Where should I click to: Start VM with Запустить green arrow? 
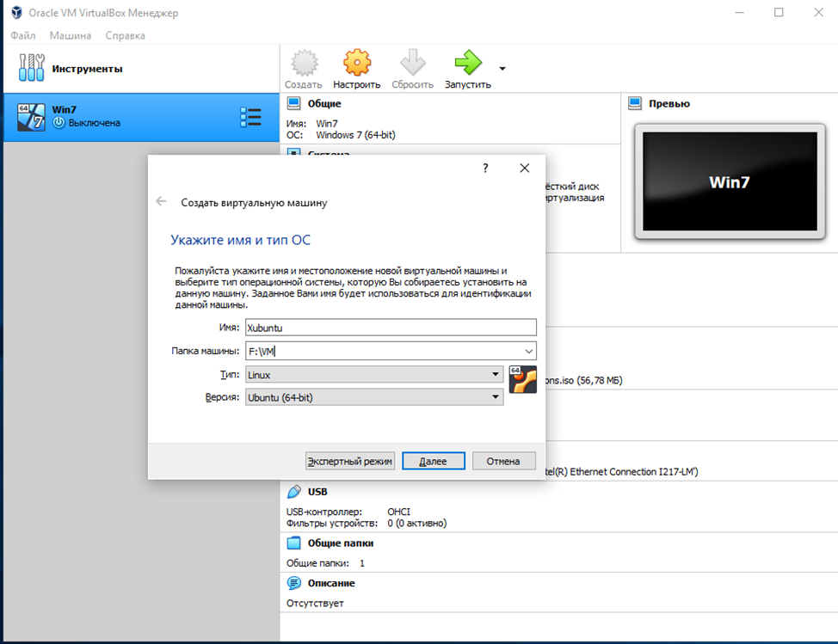pos(468,63)
